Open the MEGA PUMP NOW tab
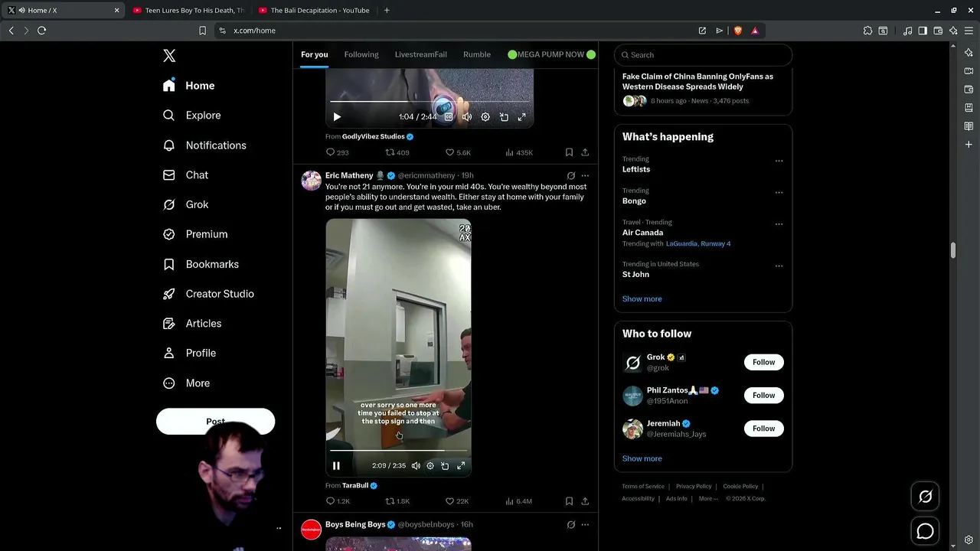Viewport: 980px width, 551px height. point(551,54)
